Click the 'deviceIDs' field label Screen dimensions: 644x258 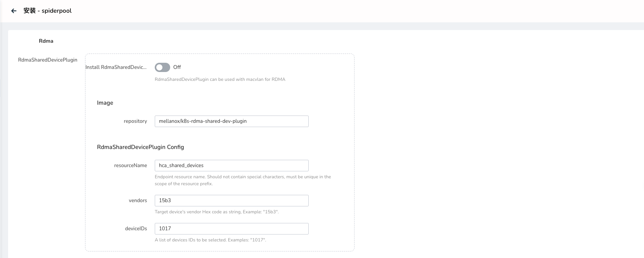click(136, 229)
